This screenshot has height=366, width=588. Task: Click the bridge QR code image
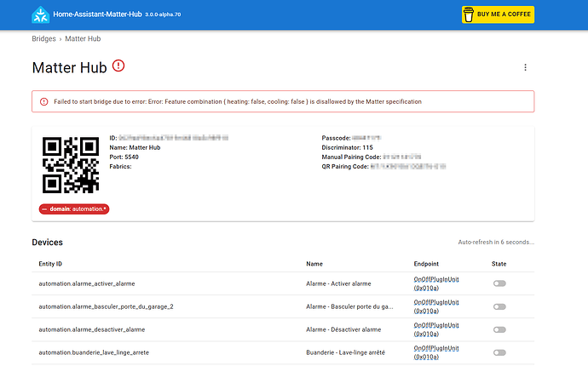click(x=71, y=165)
